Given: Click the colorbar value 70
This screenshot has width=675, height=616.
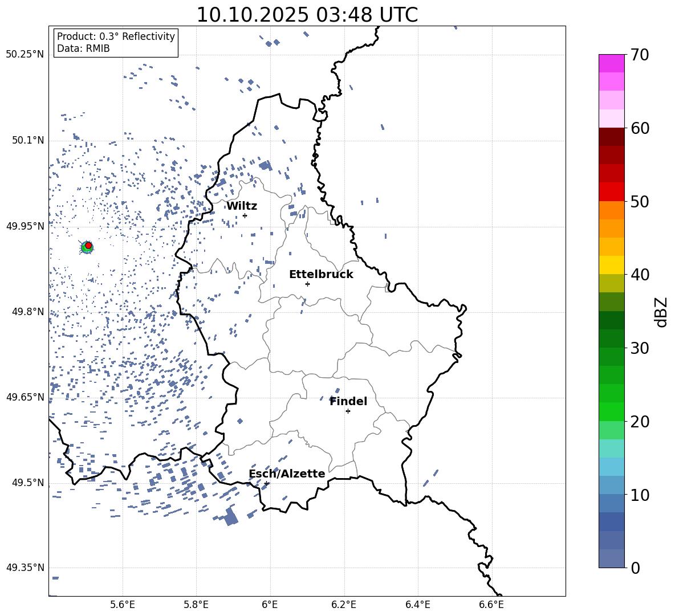Looking at the screenshot, I should (x=640, y=55).
